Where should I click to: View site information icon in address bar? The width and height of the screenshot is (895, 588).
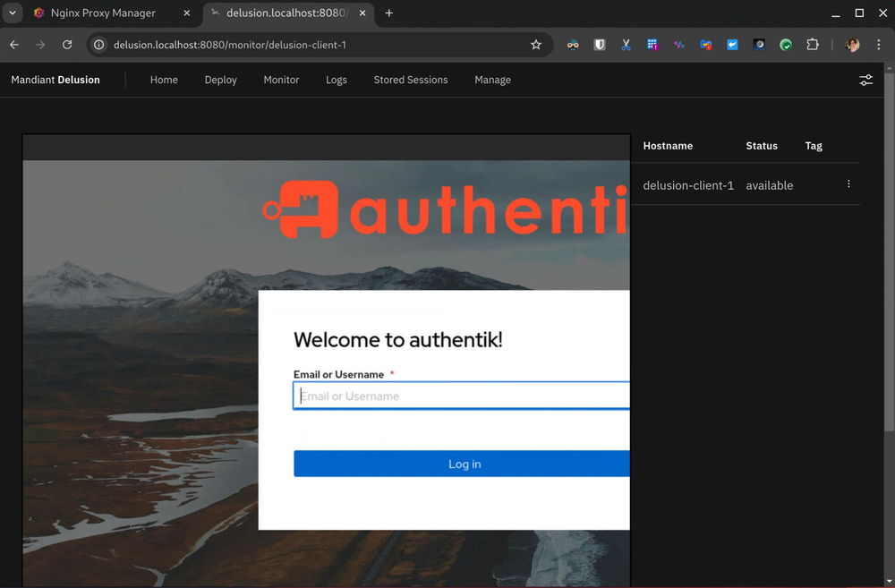click(x=98, y=45)
